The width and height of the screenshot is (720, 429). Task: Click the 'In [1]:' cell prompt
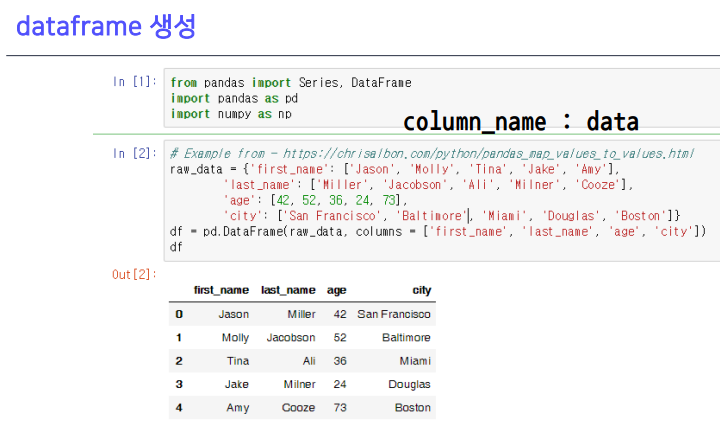pyautogui.click(x=135, y=82)
